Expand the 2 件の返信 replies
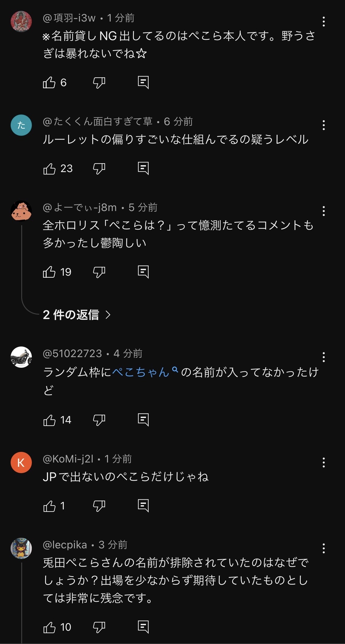 (x=77, y=315)
